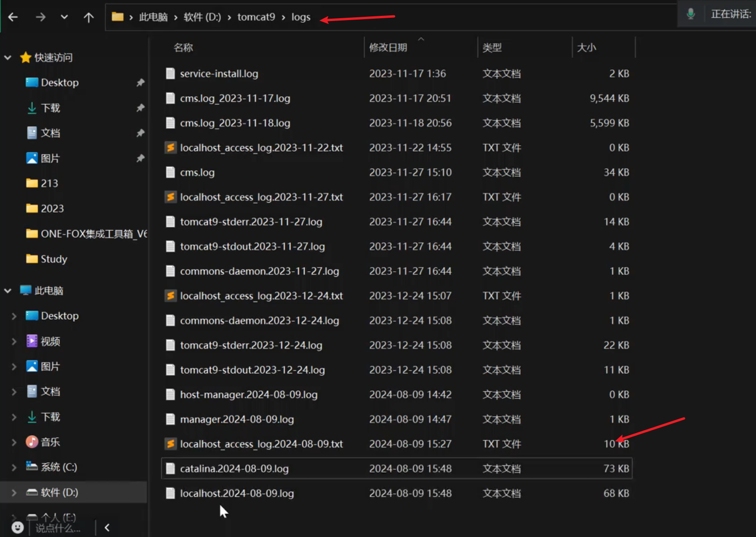The height and width of the screenshot is (537, 756).
Task: Click the microphone icon at top right
Action: tap(691, 14)
